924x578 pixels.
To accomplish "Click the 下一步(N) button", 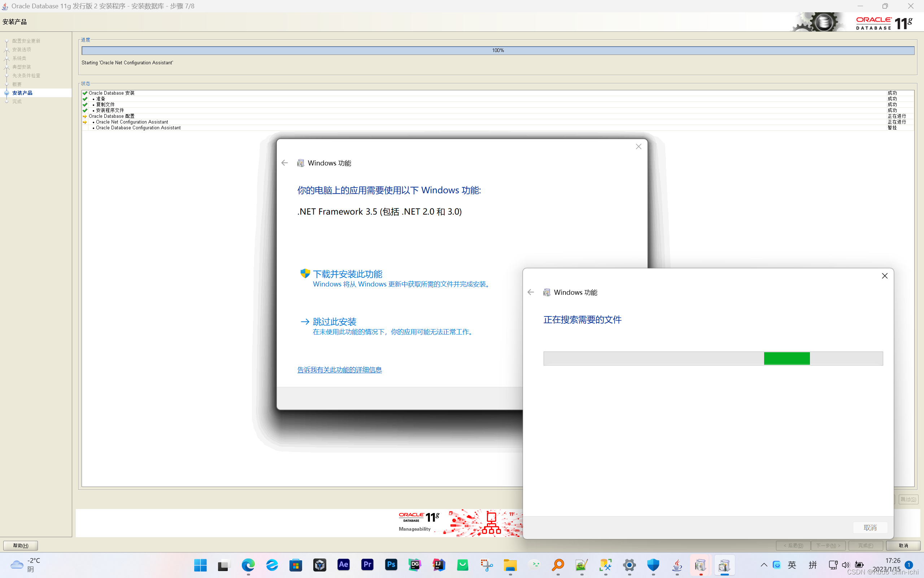I will 828,545.
